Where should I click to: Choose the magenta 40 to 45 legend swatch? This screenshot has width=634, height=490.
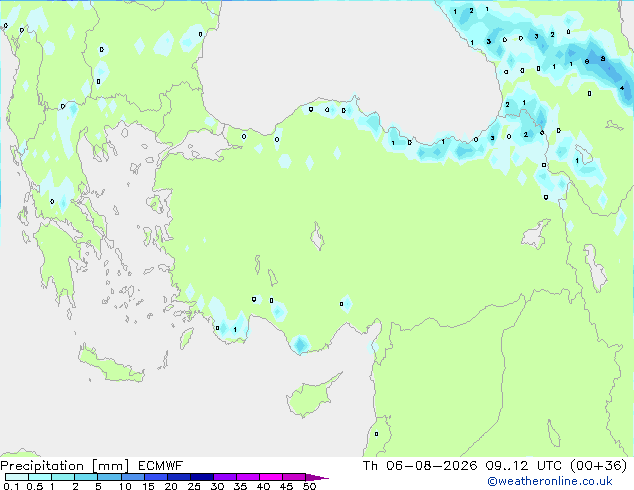pos(271,477)
